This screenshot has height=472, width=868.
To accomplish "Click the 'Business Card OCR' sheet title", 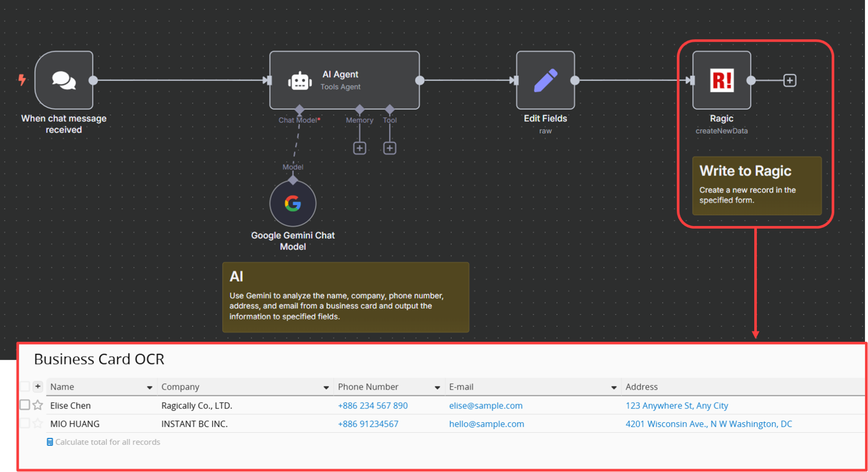I will (99, 359).
